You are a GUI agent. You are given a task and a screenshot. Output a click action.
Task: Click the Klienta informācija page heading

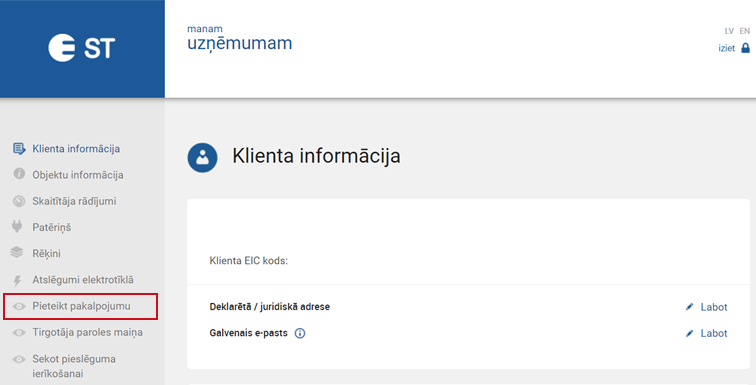click(316, 156)
